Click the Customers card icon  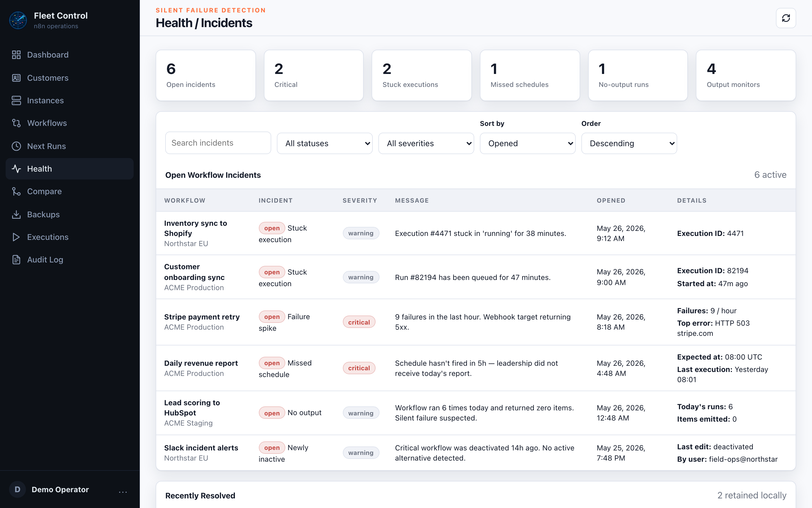16,78
